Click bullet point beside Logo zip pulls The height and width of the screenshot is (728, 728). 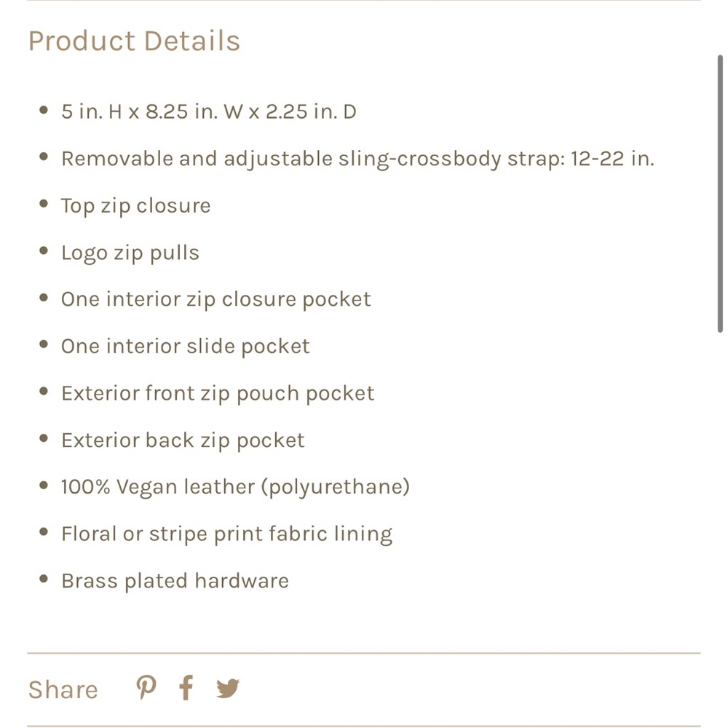[44, 250]
